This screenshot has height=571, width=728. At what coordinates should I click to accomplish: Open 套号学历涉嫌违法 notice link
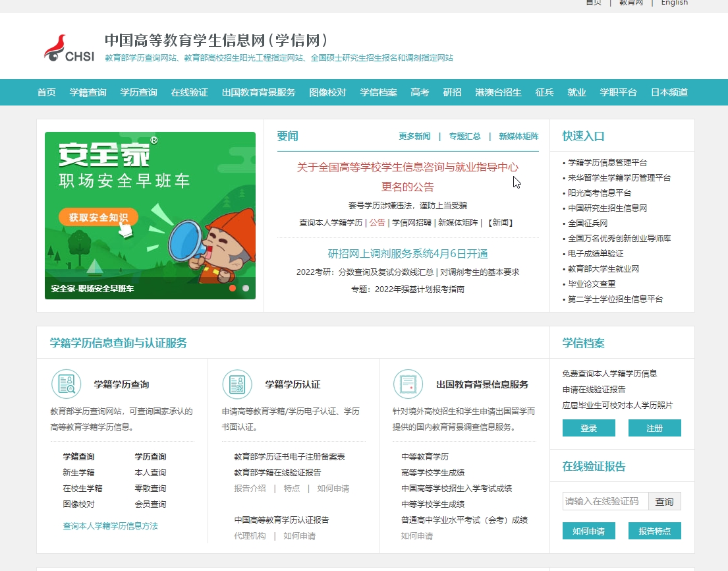pyautogui.click(x=408, y=205)
